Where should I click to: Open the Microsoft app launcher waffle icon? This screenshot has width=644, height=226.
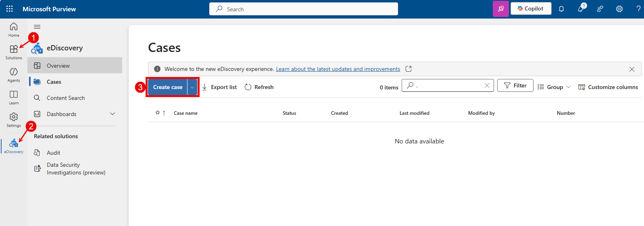[10, 9]
